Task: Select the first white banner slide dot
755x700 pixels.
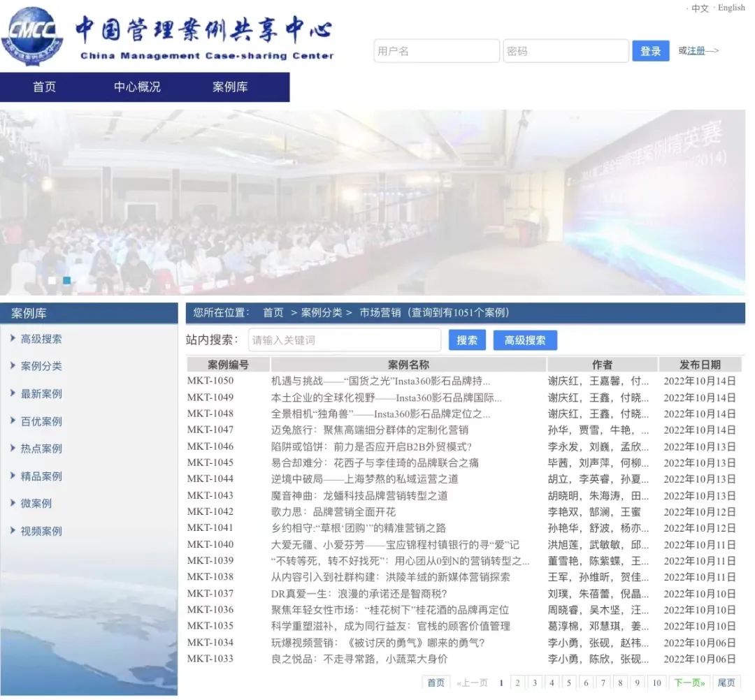Action: (x=52, y=280)
